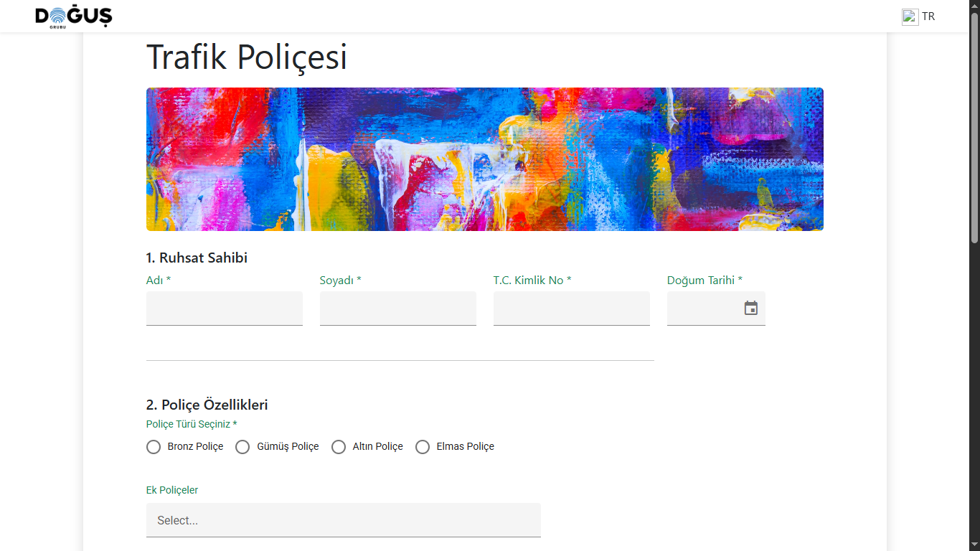Open the Ek Poliçeler select dropdown
Viewport: 980px width, 551px height.
(343, 520)
